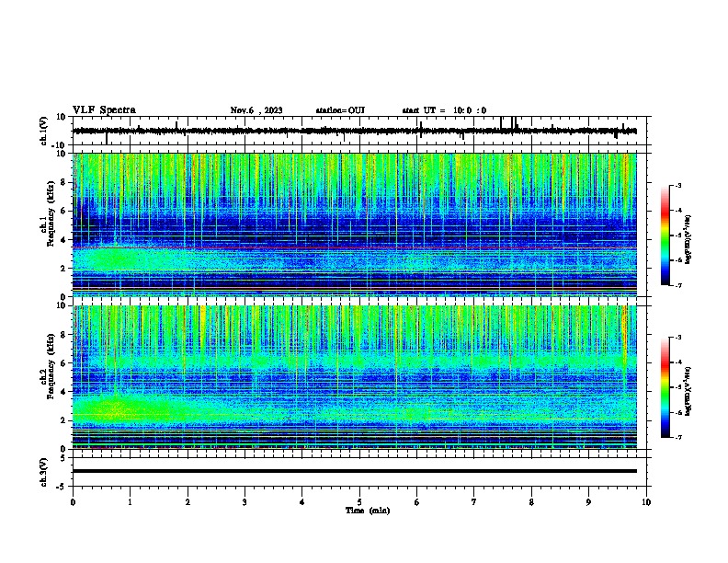Select the ch.2 "Frequency (kHz)" axis label
Viewport: 728px width, 563px height.
pos(51,366)
